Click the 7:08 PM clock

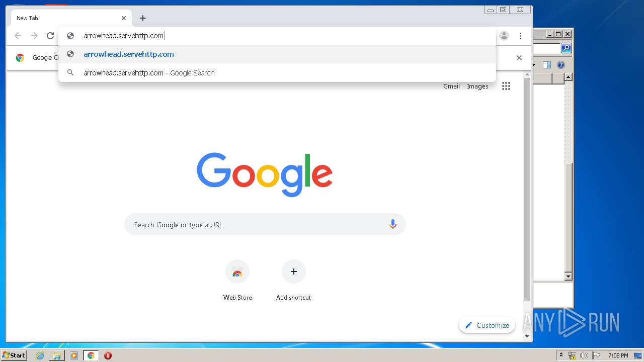(x=618, y=355)
